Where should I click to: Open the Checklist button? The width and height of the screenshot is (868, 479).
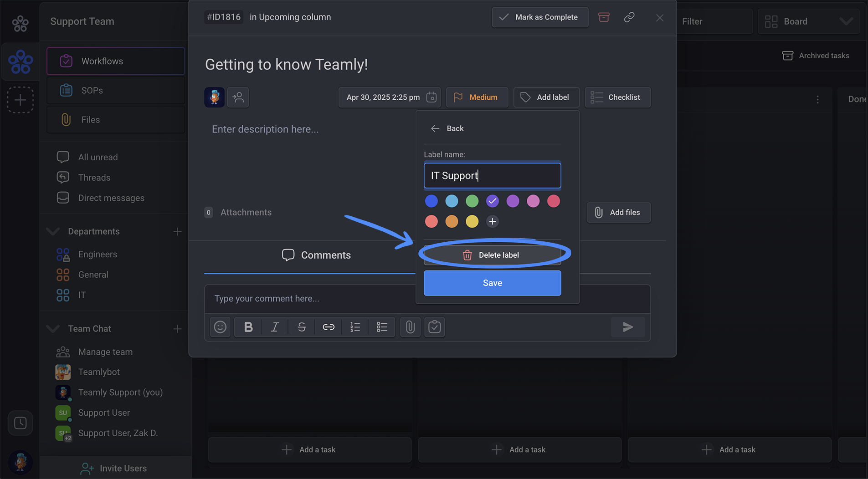[617, 97]
